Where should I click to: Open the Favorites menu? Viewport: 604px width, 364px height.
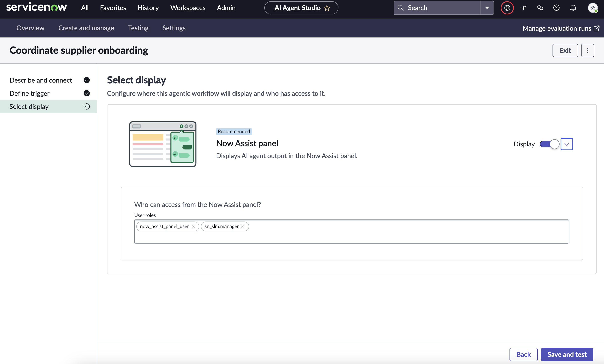[113, 8]
